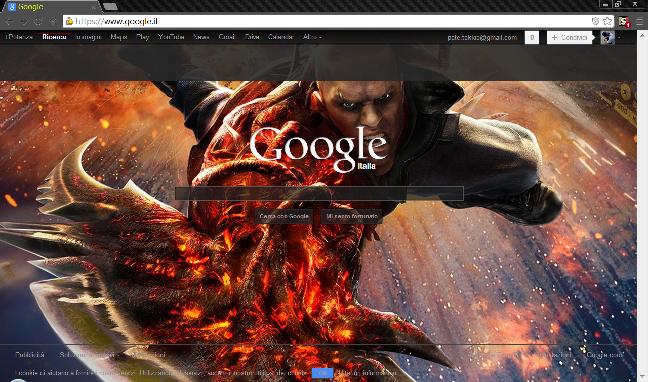Click the browser back arrow
This screenshot has width=648, height=382.
pyautogui.click(x=9, y=21)
